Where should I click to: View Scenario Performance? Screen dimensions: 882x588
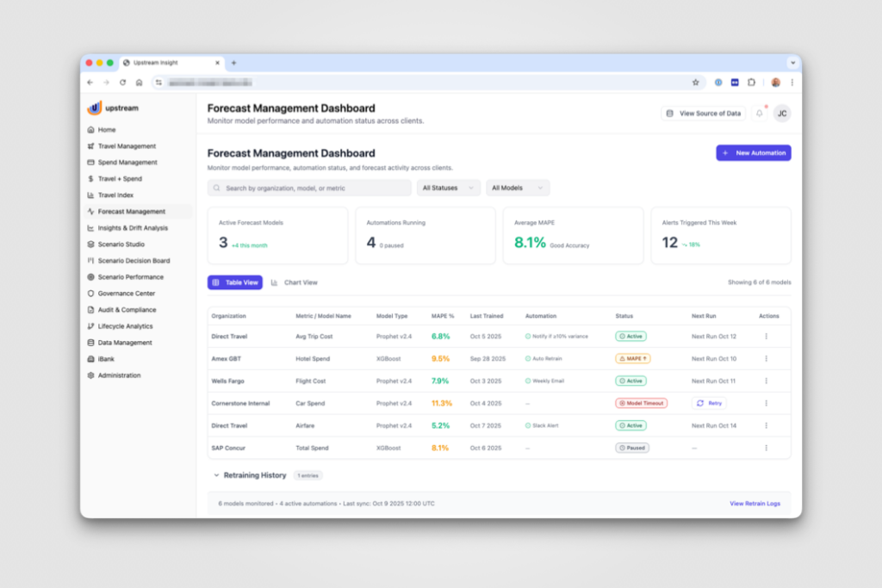(131, 276)
